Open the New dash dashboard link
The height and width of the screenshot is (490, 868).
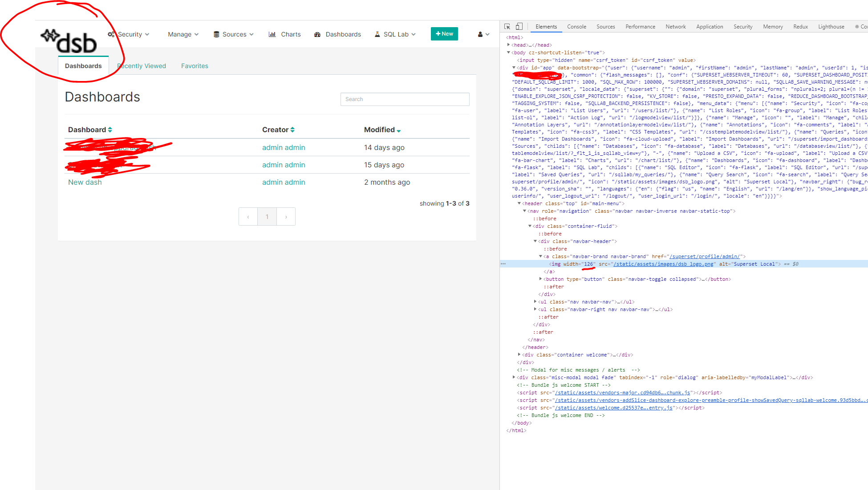85,182
